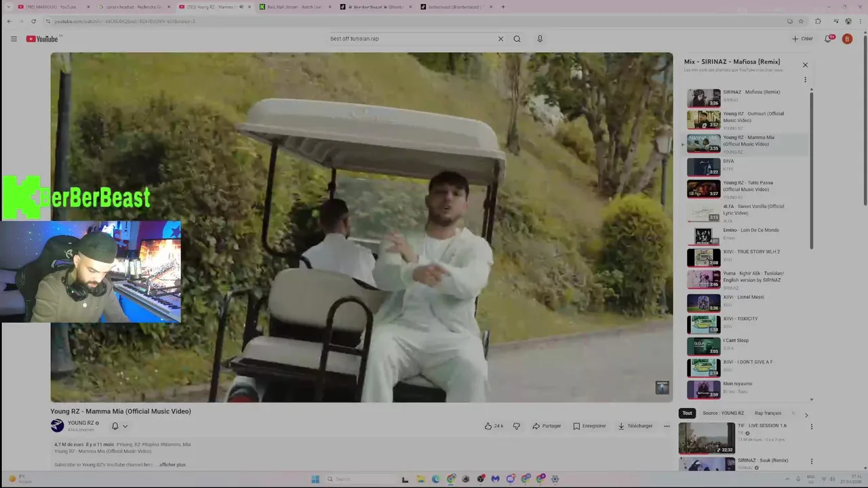The height and width of the screenshot is (488, 868).
Task: Switch to the Recherche Google tab
Action: (134, 7)
